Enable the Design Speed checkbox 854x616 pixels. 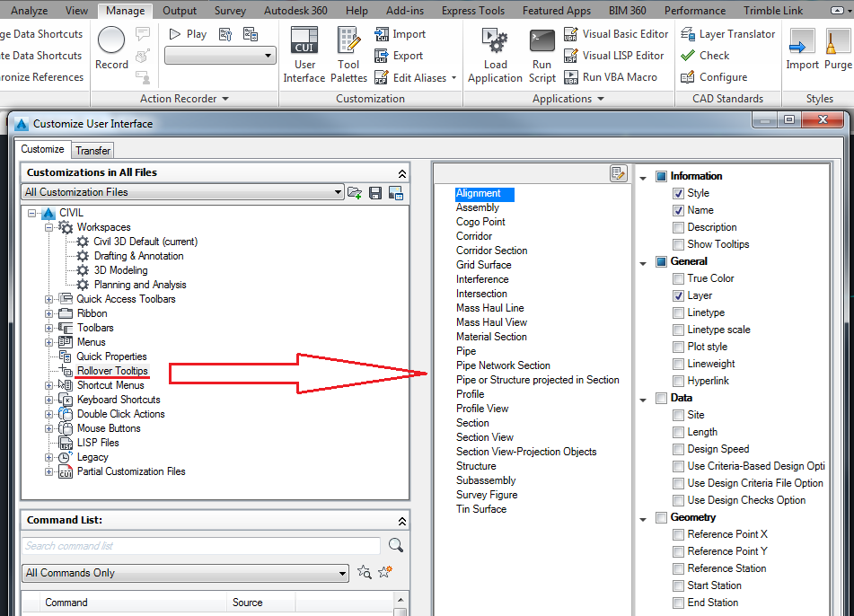(x=678, y=449)
